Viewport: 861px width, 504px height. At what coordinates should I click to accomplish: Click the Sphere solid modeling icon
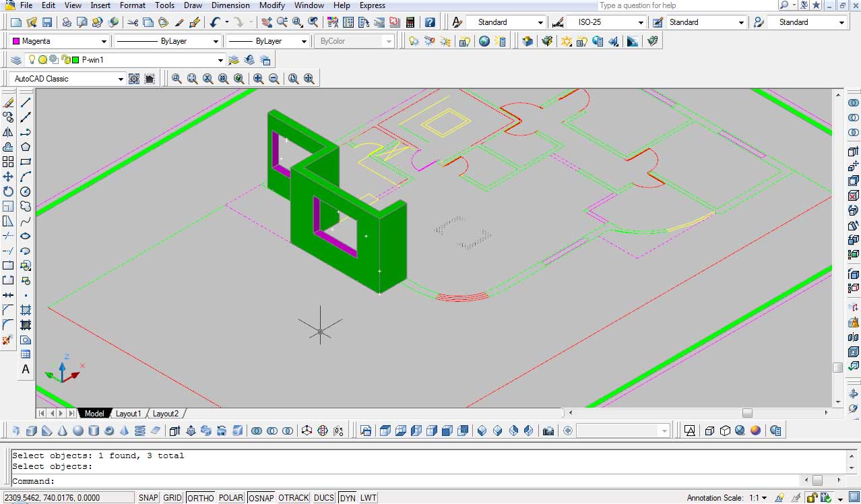pyautogui.click(x=78, y=431)
